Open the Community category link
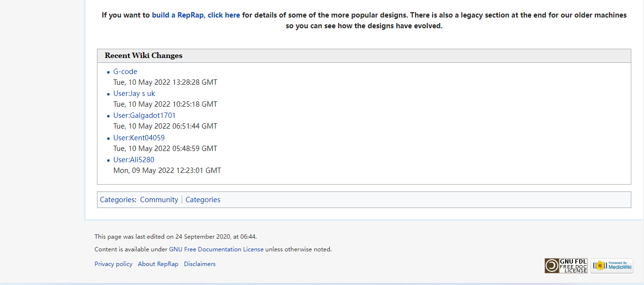 159,200
